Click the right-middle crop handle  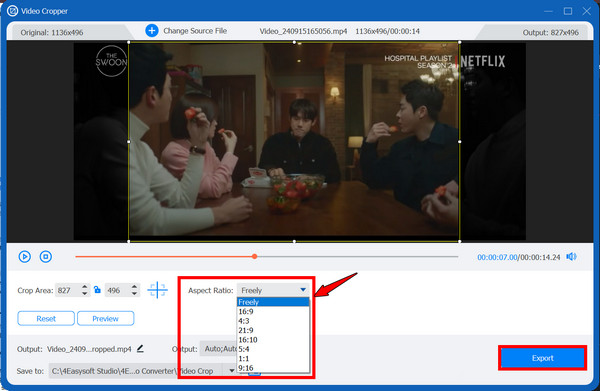460,142
